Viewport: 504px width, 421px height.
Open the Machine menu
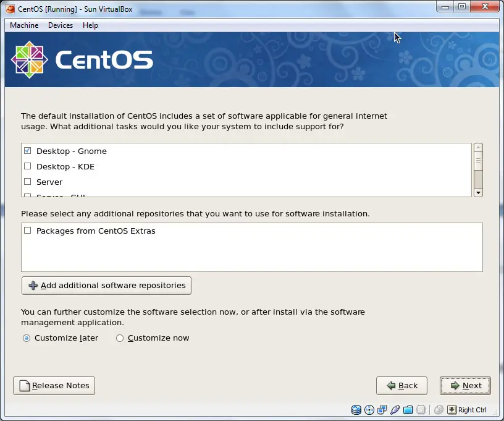click(x=23, y=25)
